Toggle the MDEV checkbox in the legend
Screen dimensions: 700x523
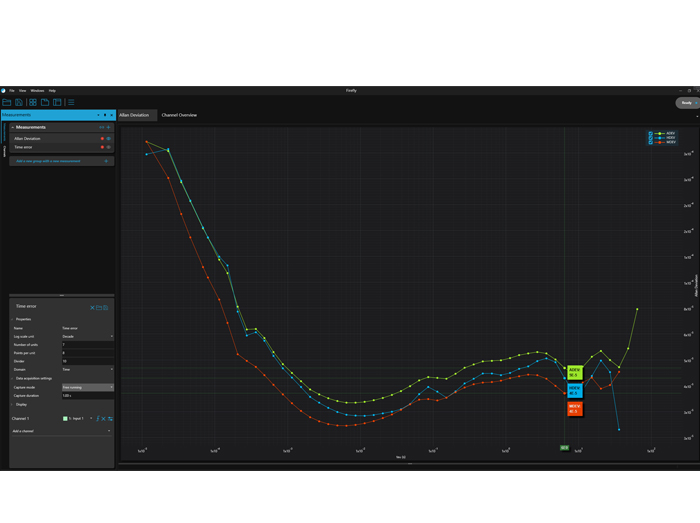click(x=651, y=143)
